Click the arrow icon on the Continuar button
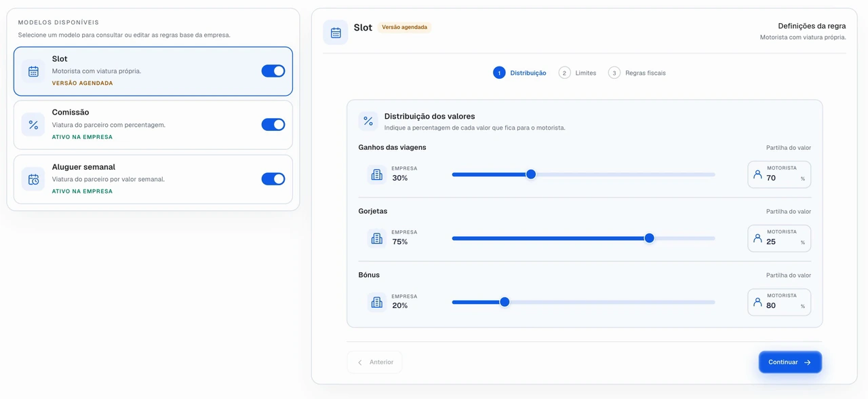 point(807,362)
